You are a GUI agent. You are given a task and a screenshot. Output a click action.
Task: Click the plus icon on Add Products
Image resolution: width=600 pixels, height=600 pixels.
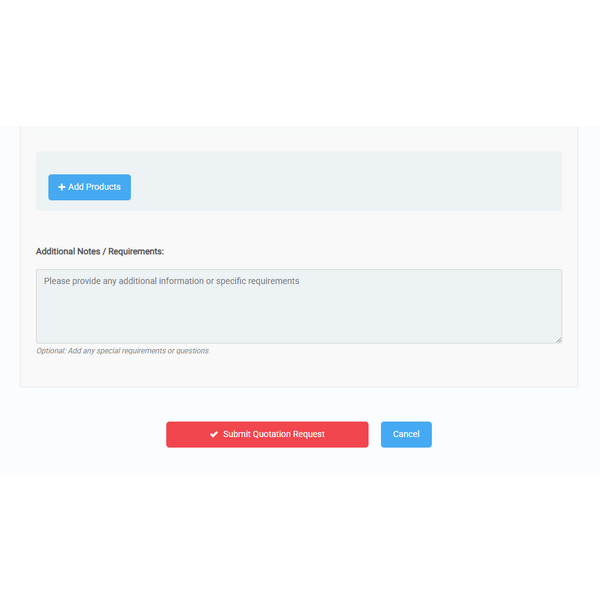point(61,187)
